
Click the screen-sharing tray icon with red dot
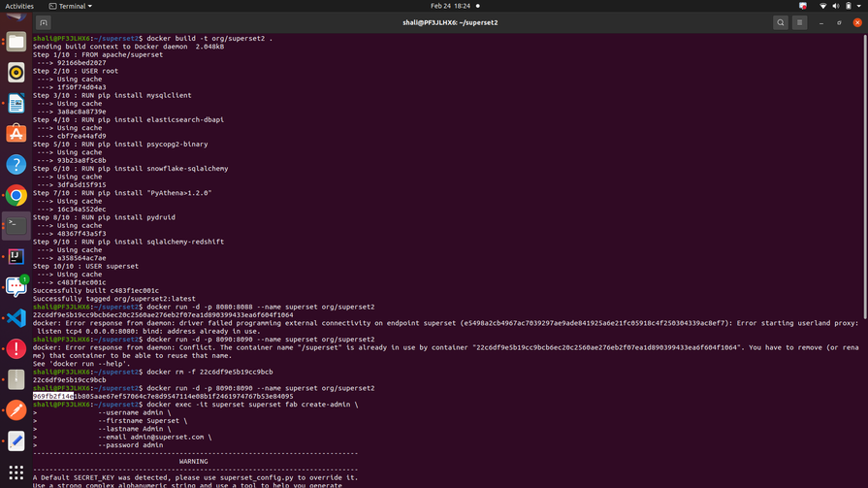pos(803,6)
